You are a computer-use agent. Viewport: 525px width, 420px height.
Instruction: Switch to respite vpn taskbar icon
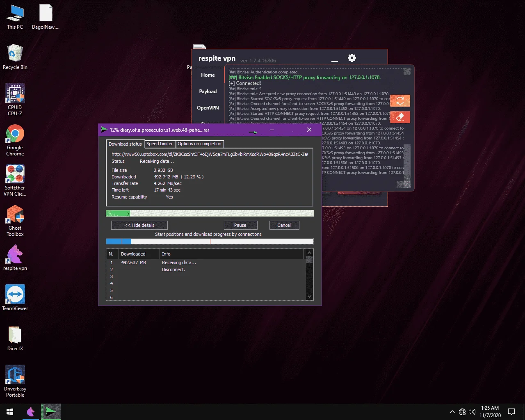[31, 412]
